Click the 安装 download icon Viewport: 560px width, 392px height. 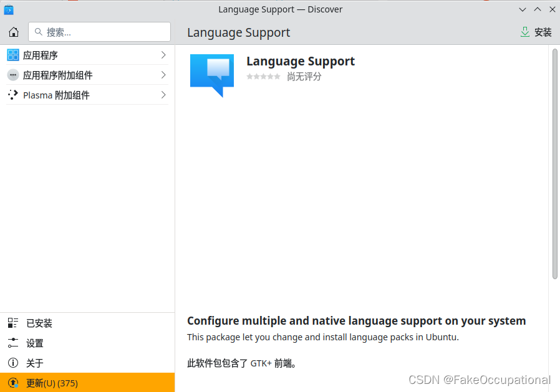point(524,32)
